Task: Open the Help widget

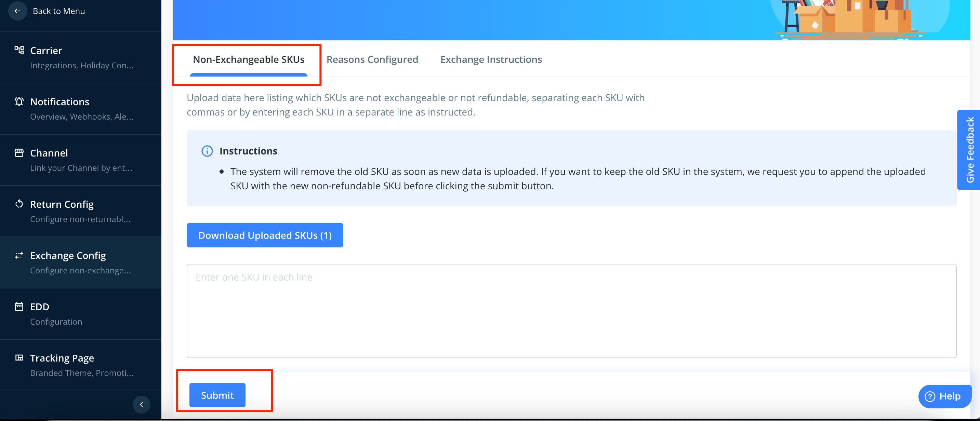Action: (945, 396)
